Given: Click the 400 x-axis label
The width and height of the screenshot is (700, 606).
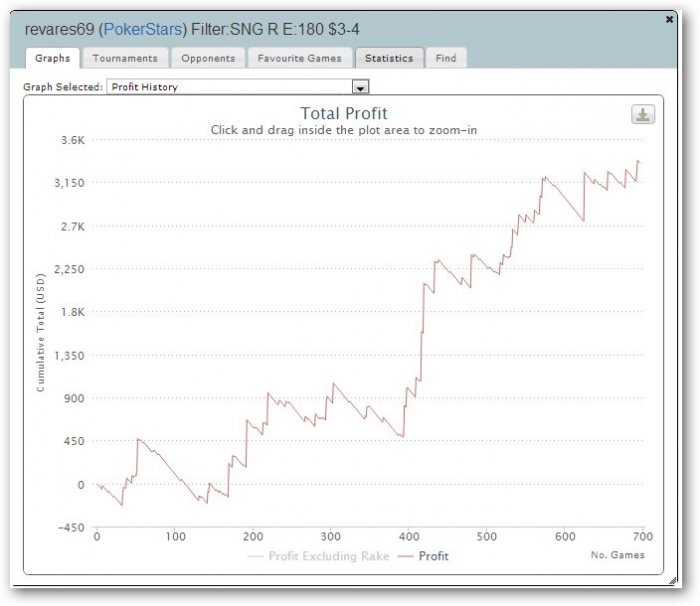Looking at the screenshot, I should [x=408, y=536].
